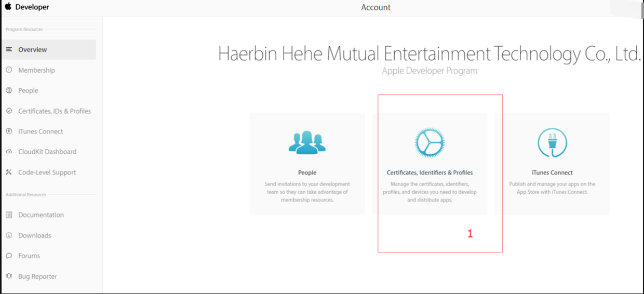Select Overview in the sidebar
Viewport: 644px width, 294px height.
pyautogui.click(x=48, y=49)
